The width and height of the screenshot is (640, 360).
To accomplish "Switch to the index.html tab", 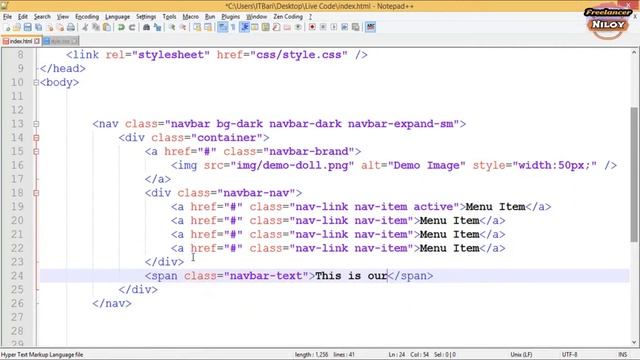I will (20, 41).
